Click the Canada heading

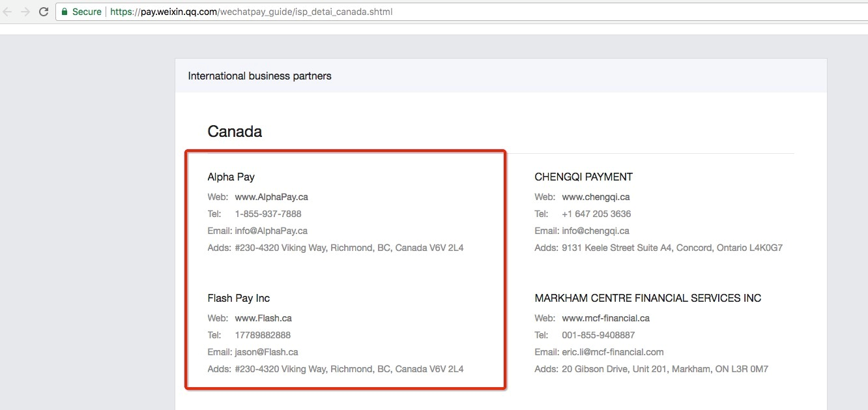click(235, 132)
